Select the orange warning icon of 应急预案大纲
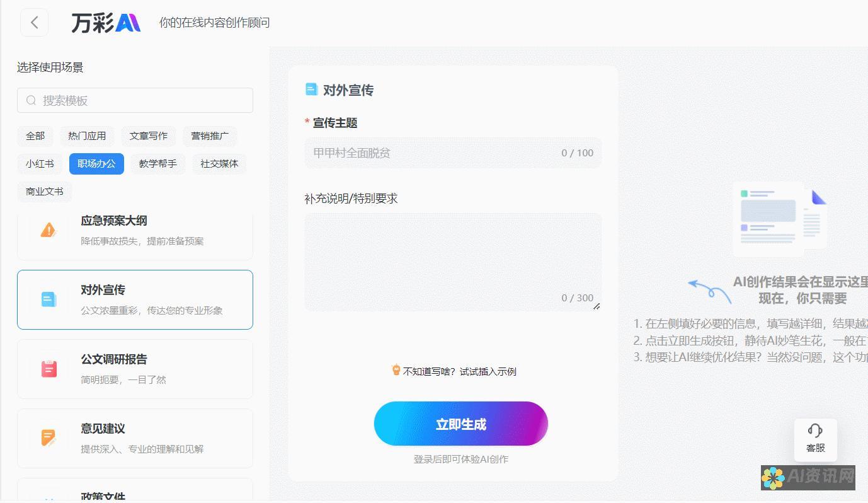868x503 pixels. [49, 230]
